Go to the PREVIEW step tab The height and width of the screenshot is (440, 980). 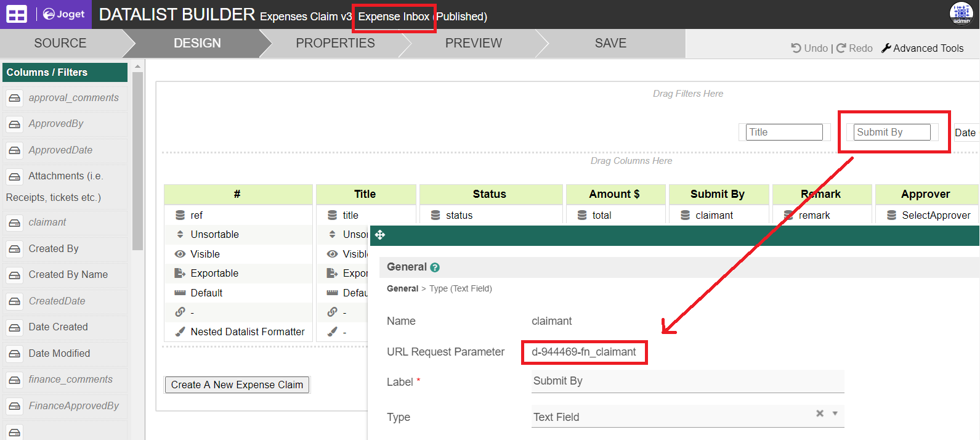[473, 43]
